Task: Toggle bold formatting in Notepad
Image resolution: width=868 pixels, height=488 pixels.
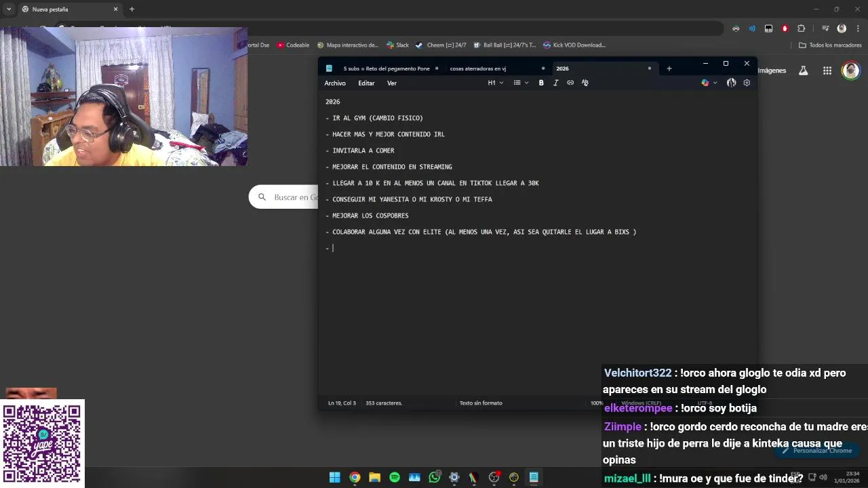Action: tap(541, 83)
